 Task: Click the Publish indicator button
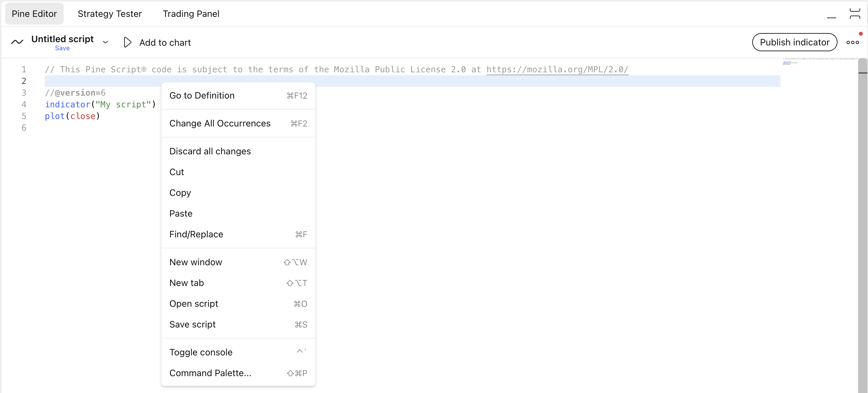tap(794, 42)
